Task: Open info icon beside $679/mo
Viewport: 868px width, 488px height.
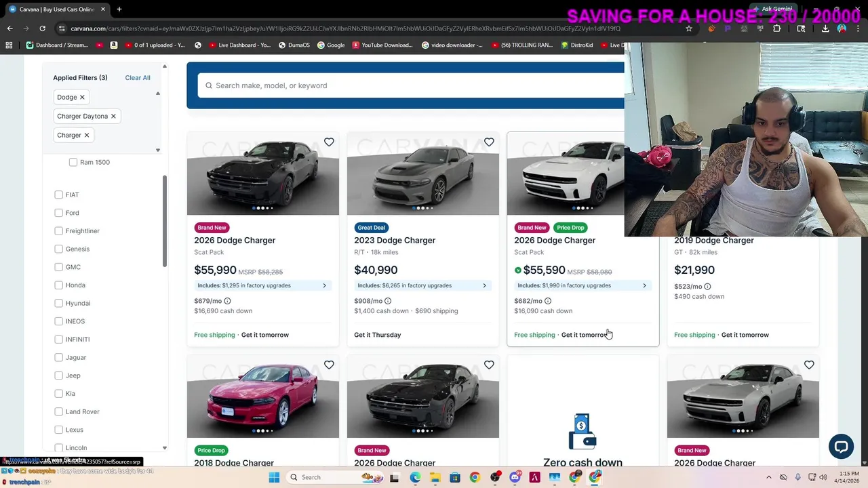Action: click(227, 301)
